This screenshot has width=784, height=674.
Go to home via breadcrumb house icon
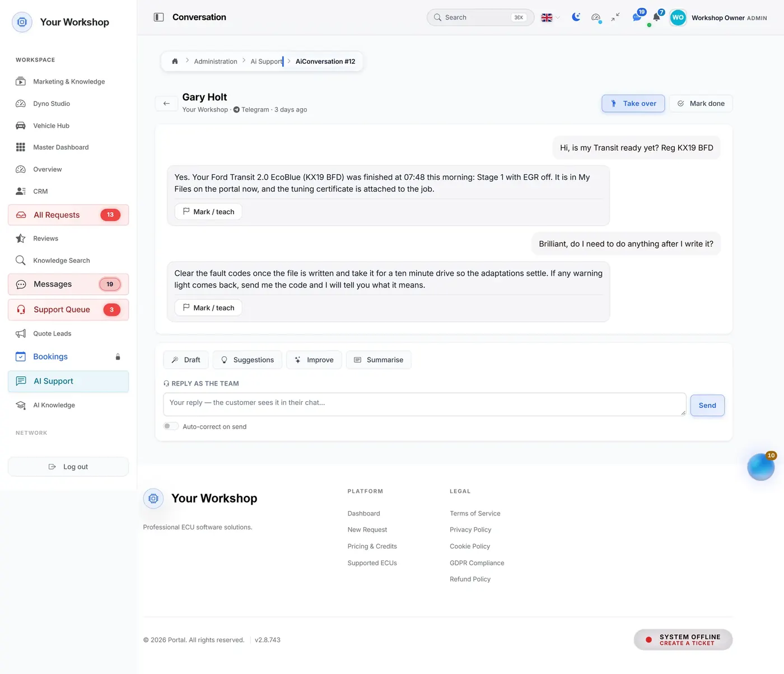[x=175, y=62]
